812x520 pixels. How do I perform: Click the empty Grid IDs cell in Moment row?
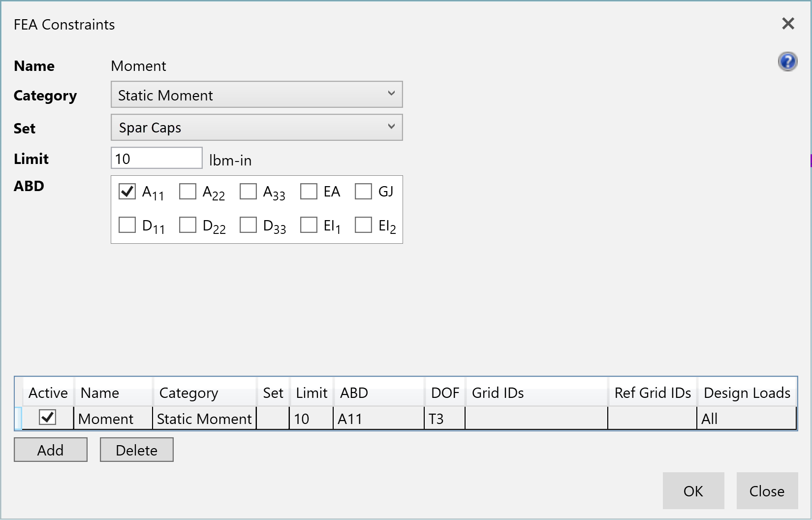(536, 419)
